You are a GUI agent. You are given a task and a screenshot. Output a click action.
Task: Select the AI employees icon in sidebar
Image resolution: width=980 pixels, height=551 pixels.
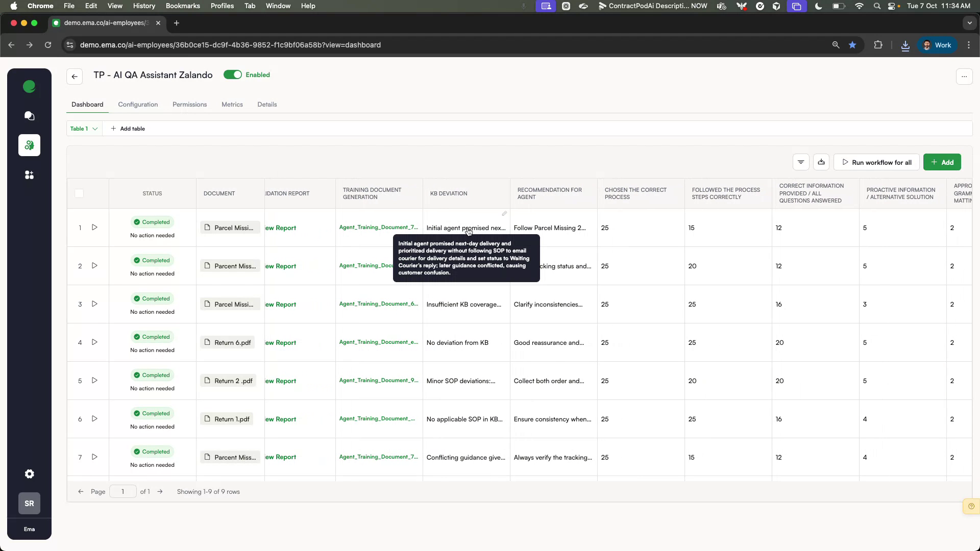pos(29,145)
